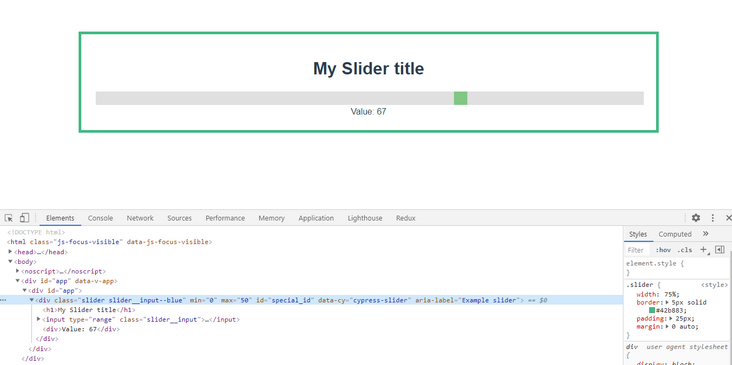Viewport: 732px width, 365px height.
Task: Click the green slider thumb
Action: point(460,98)
